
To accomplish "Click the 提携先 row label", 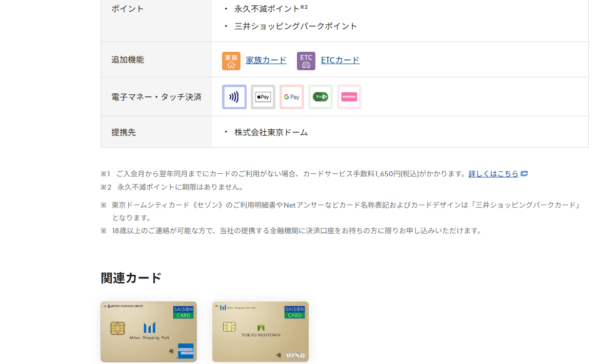I will coord(124,132).
